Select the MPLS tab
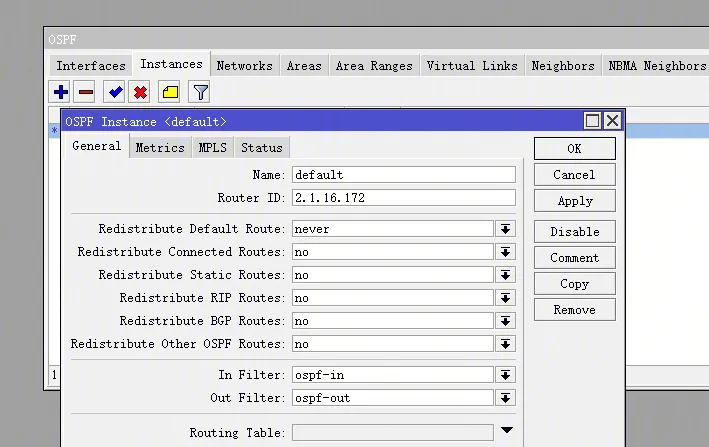Screen dimensions: 709x447 pos(212,147)
